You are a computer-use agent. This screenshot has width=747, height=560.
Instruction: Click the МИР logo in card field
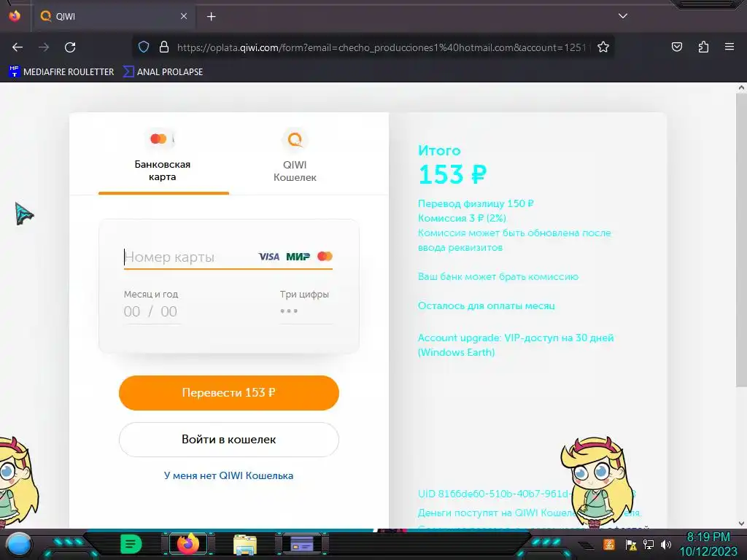298,257
